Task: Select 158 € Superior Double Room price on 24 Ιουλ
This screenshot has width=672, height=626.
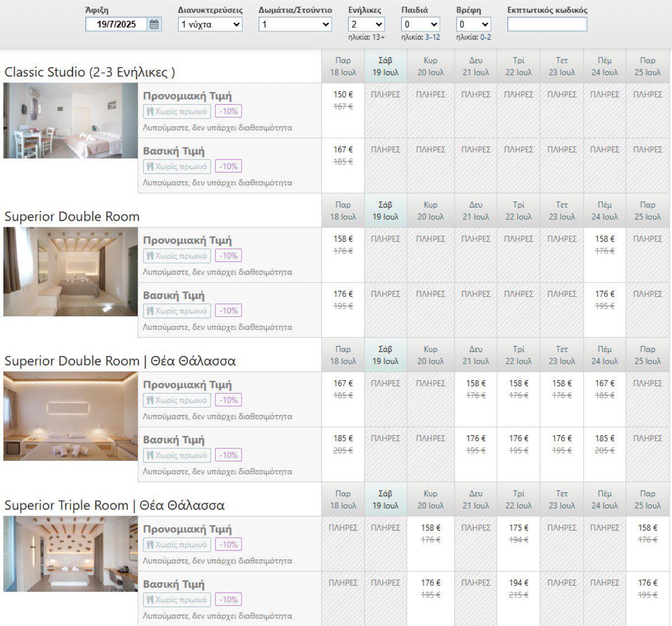Action: tap(605, 239)
